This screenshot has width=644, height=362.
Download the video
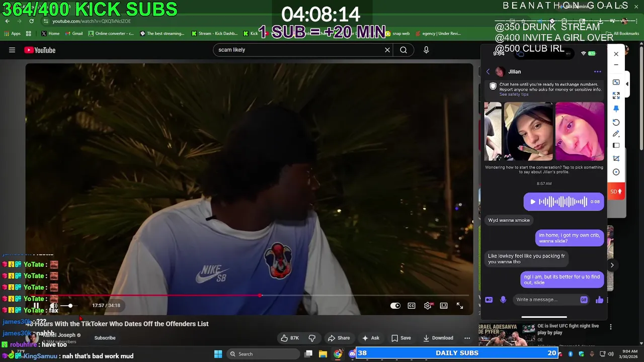pyautogui.click(x=438, y=338)
